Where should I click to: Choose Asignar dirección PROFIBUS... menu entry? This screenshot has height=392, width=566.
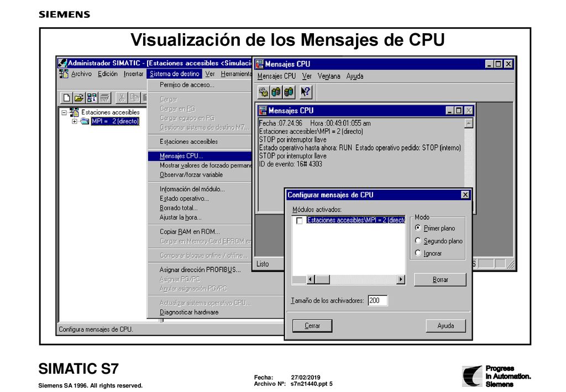point(199,270)
